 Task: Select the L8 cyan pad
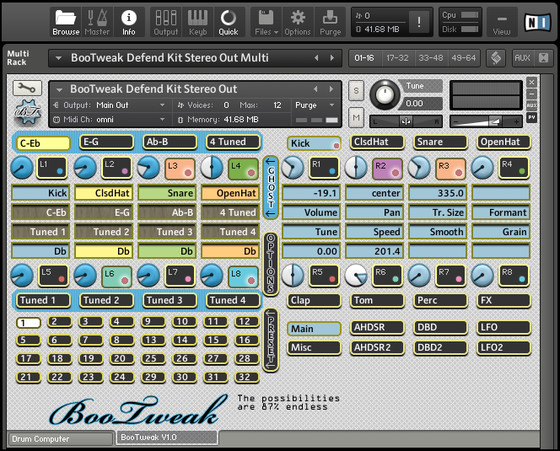click(243, 277)
